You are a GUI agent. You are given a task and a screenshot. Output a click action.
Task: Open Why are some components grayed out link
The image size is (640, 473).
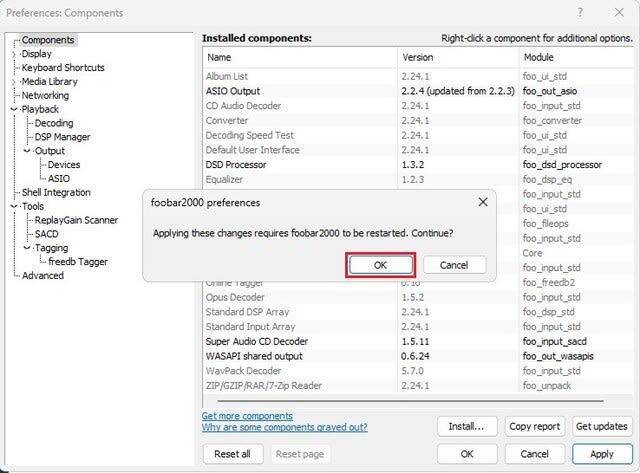coord(284,427)
